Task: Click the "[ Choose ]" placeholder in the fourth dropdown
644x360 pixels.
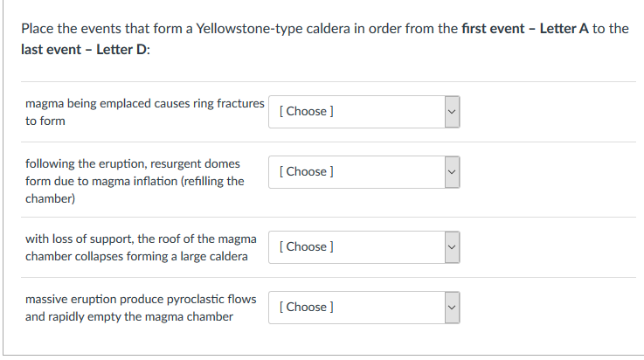Action: [x=305, y=307]
